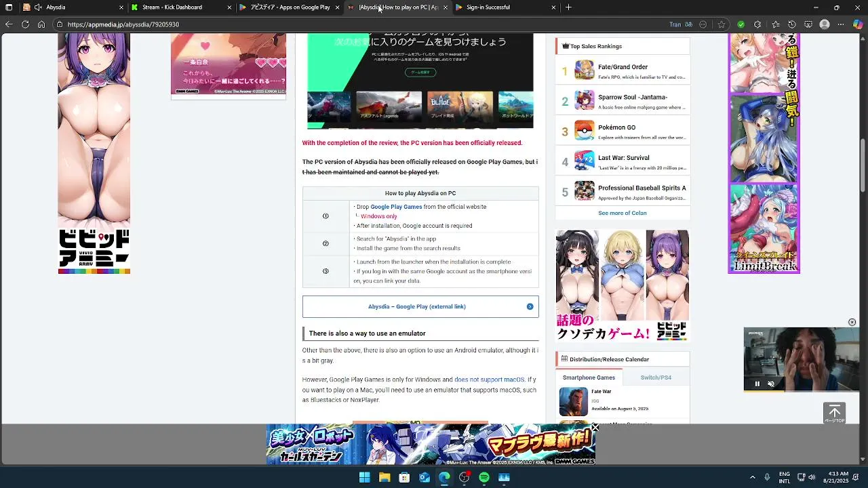Open Microsoft Store from the taskbar
868x488 pixels.
404,477
